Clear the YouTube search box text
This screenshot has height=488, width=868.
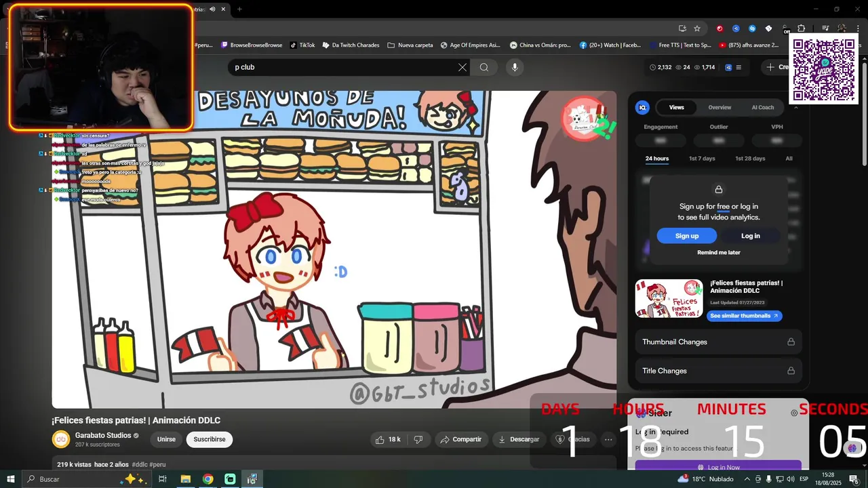[462, 67]
